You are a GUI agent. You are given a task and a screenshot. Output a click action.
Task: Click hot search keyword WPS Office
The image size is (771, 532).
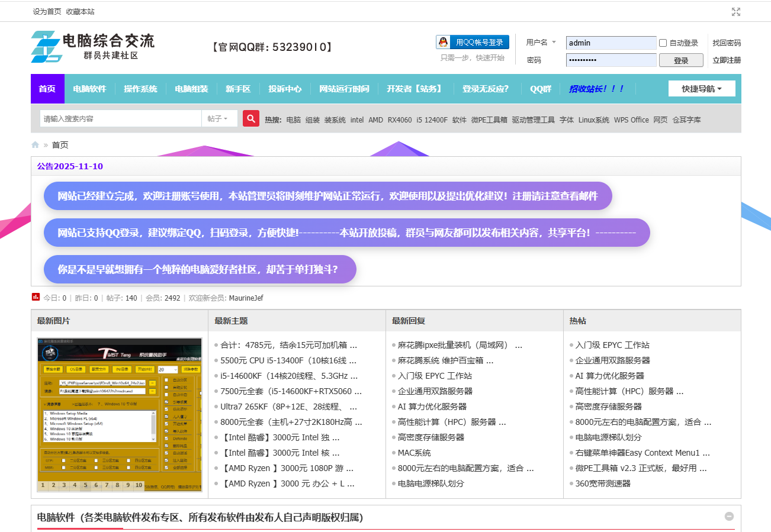point(631,120)
